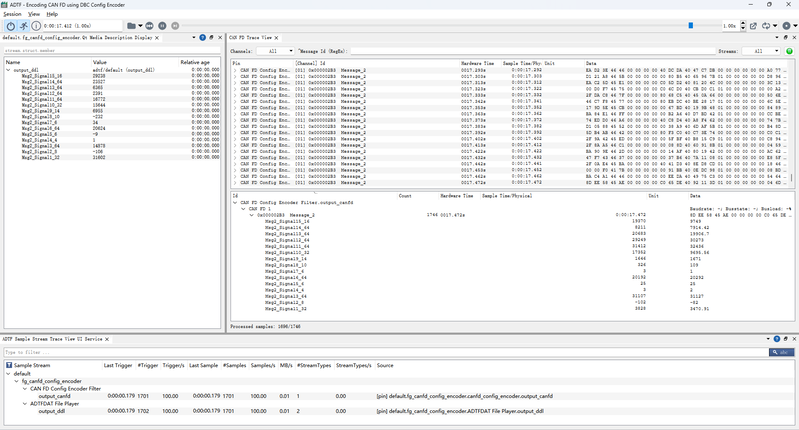Select the ADTF Sample Stream Trace View tab
799x430 pixels.
click(x=52, y=339)
